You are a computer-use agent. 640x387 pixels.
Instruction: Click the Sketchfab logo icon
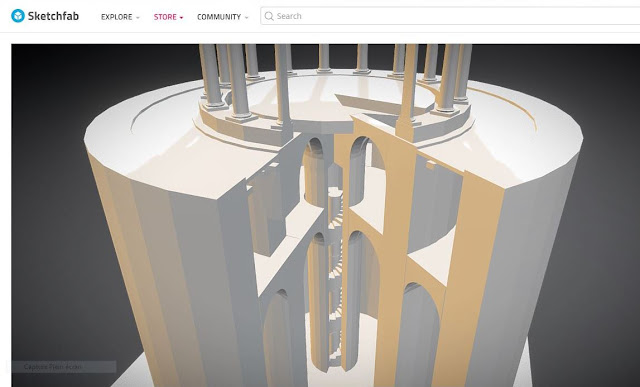[x=18, y=16]
